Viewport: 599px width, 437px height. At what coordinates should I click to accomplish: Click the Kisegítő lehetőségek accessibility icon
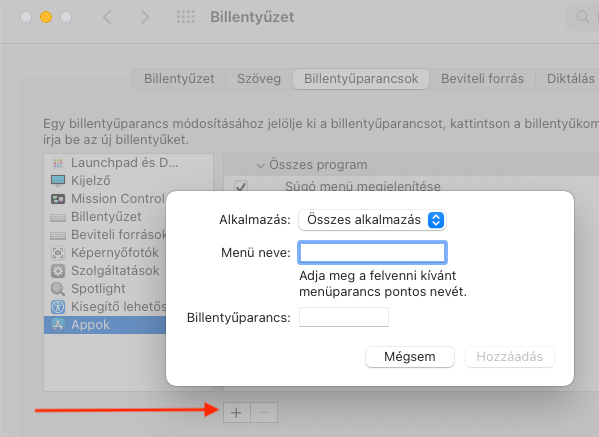(58, 307)
